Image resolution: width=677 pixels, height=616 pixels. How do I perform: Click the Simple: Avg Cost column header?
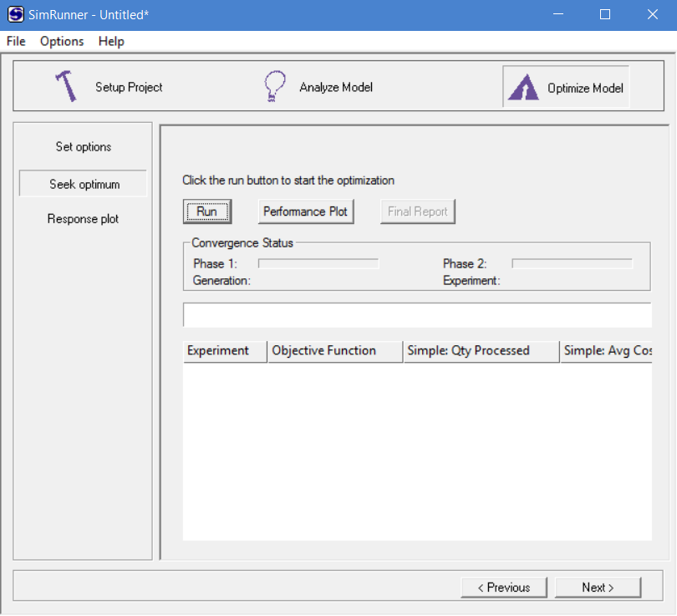606,351
